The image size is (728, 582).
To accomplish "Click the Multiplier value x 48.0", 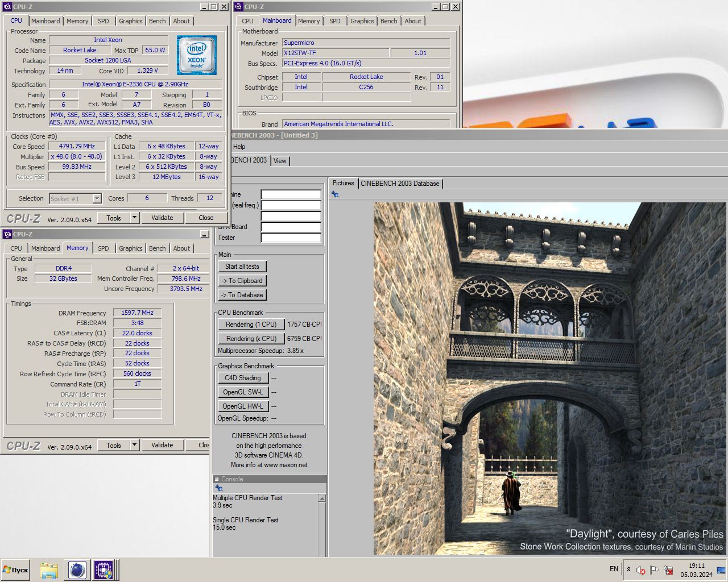I will 77,156.
